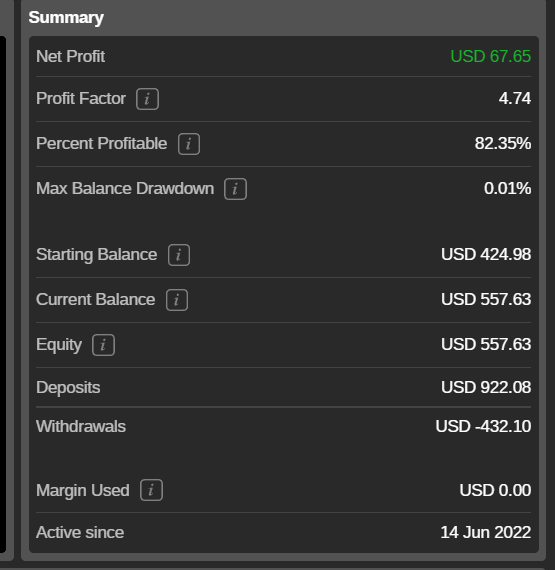Click the Starting Balance info icon
This screenshot has width=555, height=570.
179,255
